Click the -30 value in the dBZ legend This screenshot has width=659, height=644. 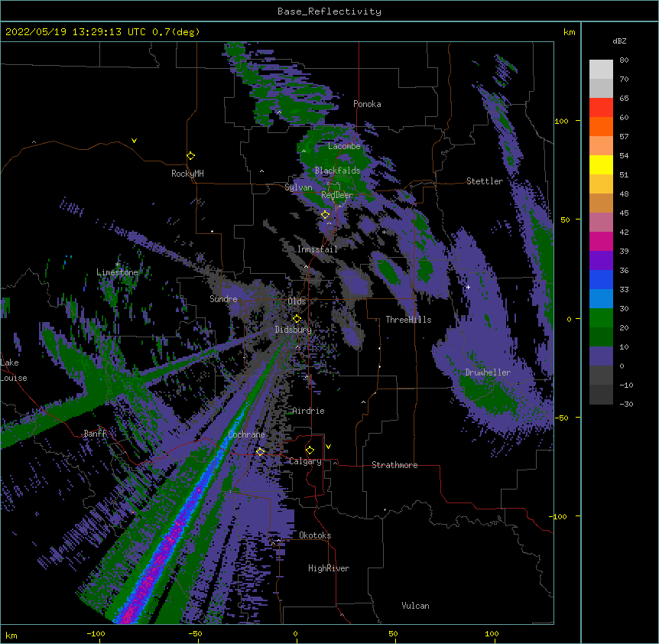point(626,404)
